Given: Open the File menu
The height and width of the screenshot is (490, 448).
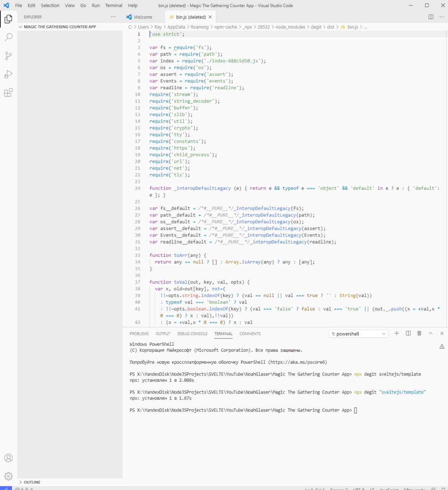Looking at the screenshot, I should (18, 5).
